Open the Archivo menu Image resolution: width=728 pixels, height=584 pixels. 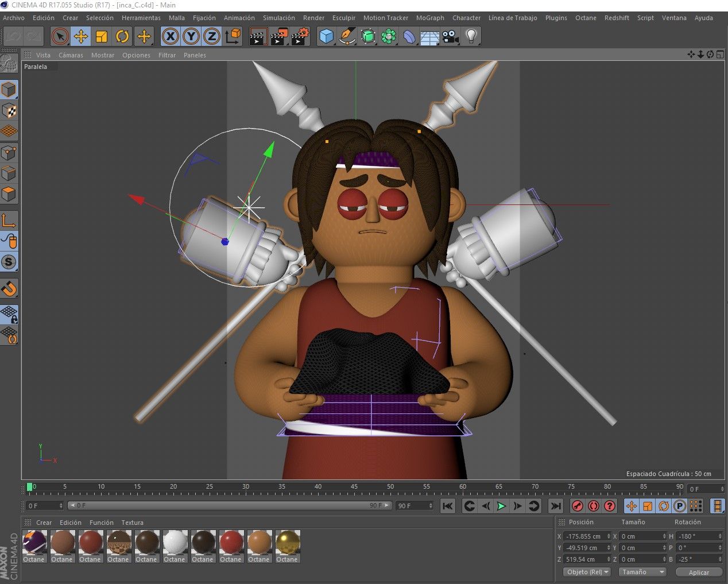14,18
